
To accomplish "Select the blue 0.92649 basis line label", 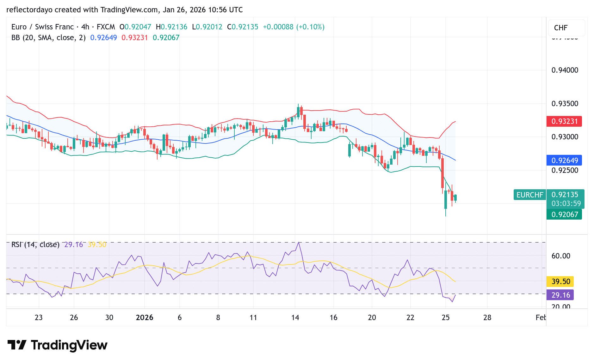I will [564, 161].
